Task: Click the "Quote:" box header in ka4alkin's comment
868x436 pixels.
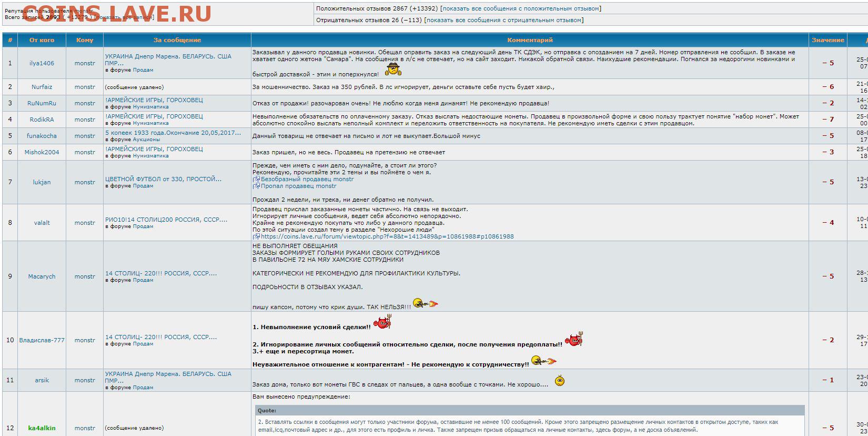Action: 530,411
